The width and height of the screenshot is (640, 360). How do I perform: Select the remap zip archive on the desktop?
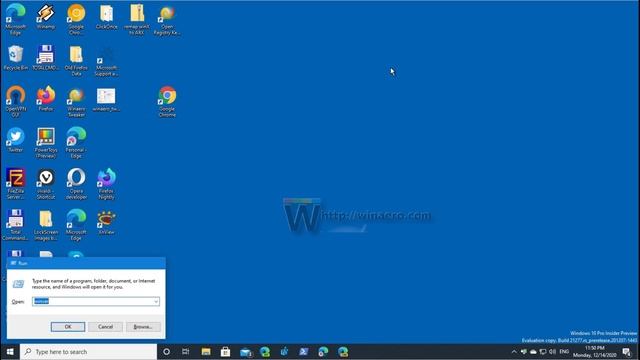pyautogui.click(x=137, y=20)
